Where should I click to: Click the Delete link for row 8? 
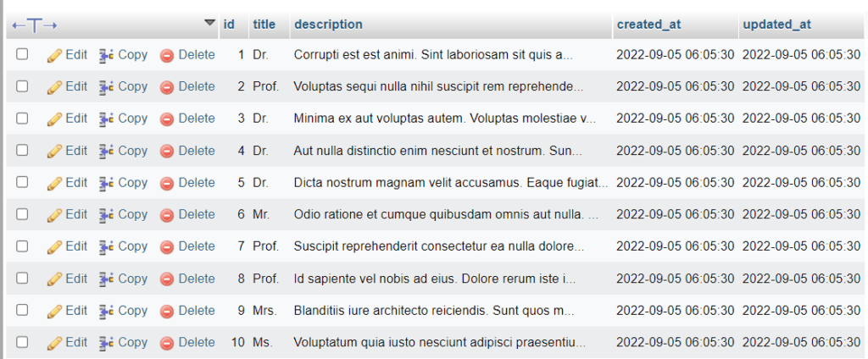[x=197, y=279]
